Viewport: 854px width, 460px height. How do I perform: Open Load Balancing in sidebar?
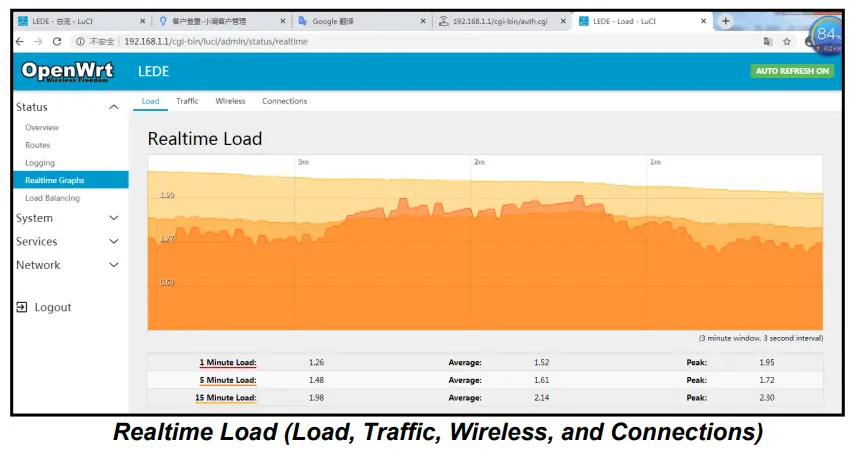pyautogui.click(x=52, y=198)
